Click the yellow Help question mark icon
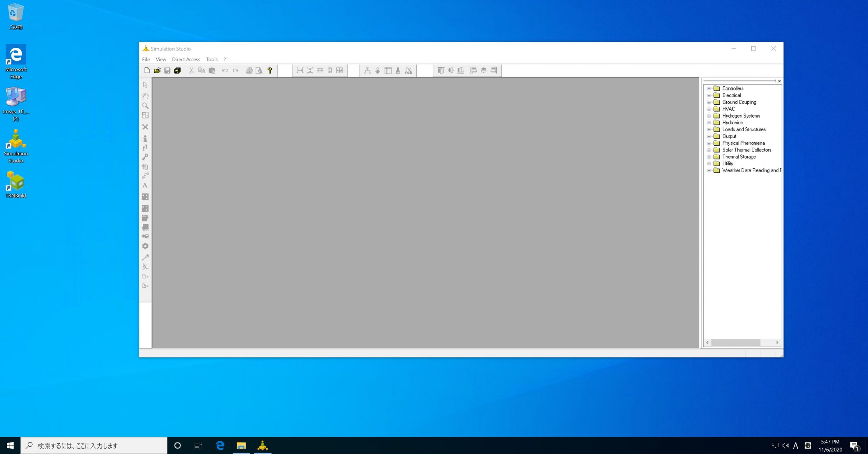The width and height of the screenshot is (868, 454). pos(270,70)
